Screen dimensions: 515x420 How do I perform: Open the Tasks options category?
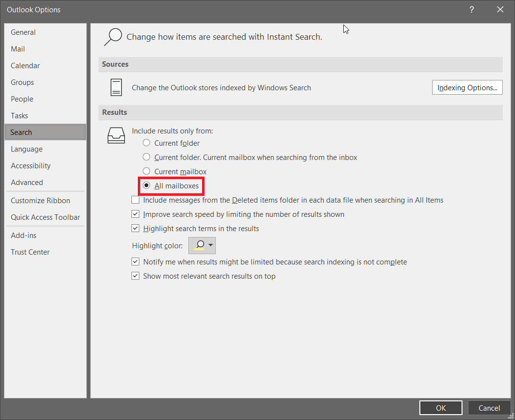pyautogui.click(x=45, y=116)
